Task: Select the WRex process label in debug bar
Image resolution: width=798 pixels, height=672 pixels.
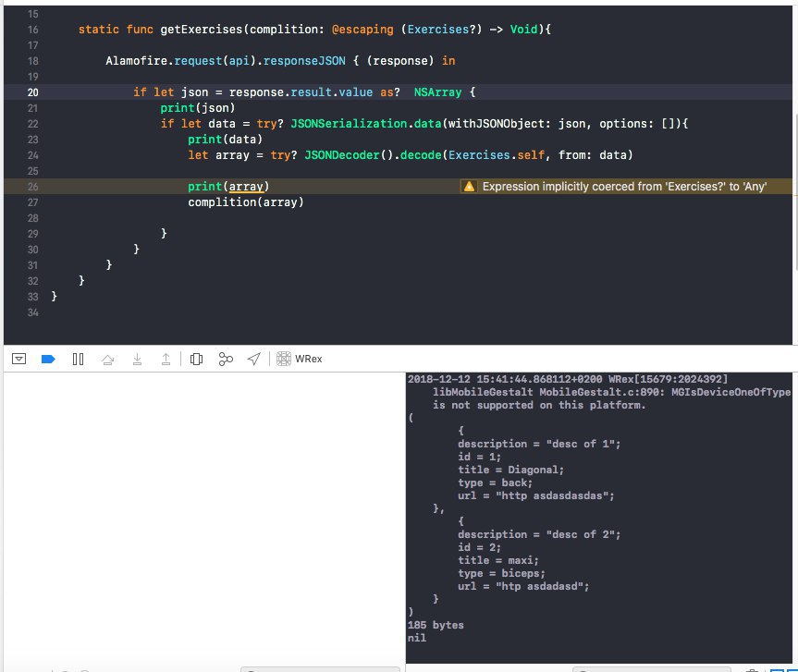Action: pyautogui.click(x=309, y=359)
